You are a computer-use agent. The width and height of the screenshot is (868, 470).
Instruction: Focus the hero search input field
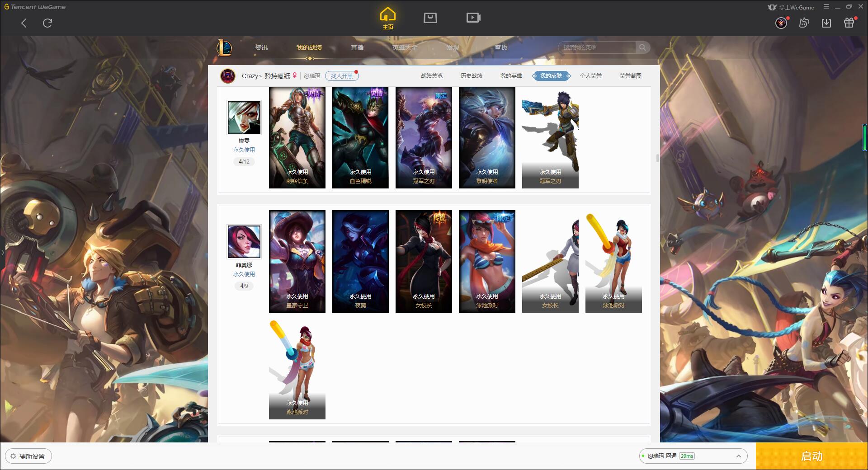[x=597, y=47]
